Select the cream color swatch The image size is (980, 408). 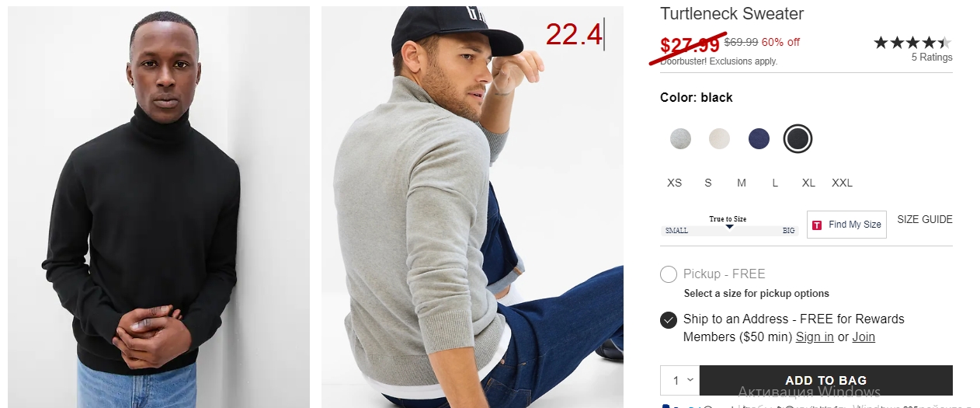tap(719, 139)
